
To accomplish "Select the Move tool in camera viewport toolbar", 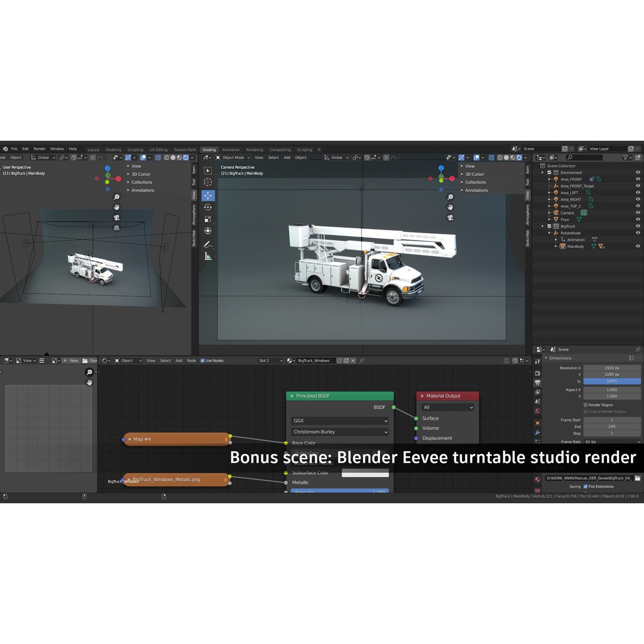I will pos(208,196).
